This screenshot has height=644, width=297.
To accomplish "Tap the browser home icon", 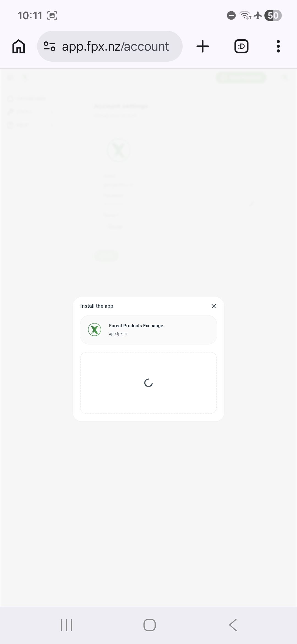I will point(19,46).
